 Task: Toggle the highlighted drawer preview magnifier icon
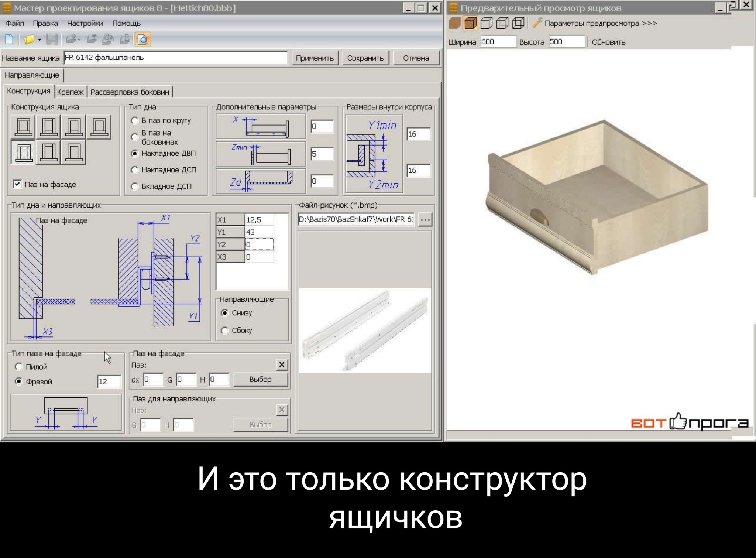pos(142,39)
